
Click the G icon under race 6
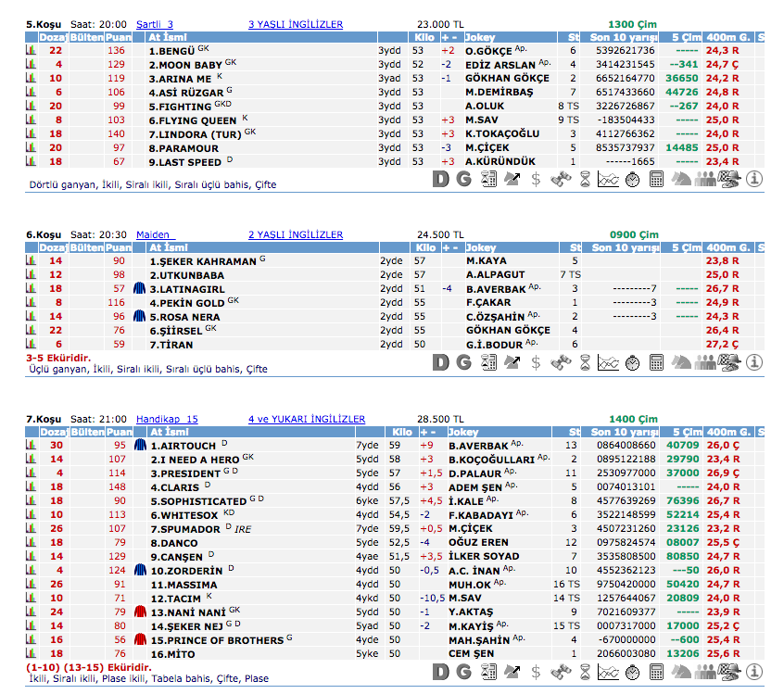tap(464, 361)
